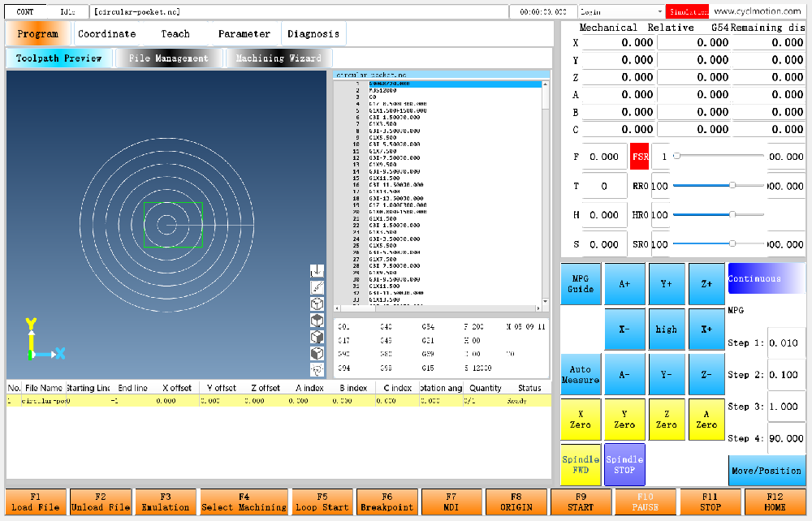Toggle Continuous jog mode
The width and height of the screenshot is (812, 521).
click(767, 278)
